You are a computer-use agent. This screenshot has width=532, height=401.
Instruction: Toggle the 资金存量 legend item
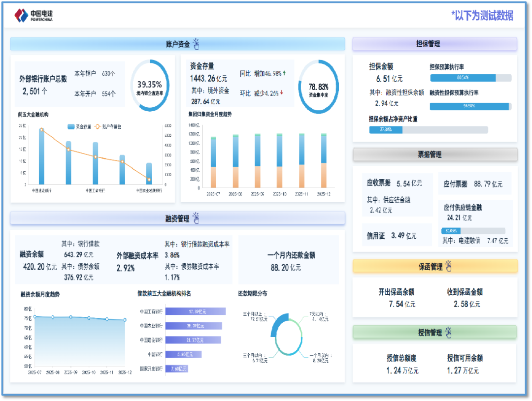click(79, 126)
